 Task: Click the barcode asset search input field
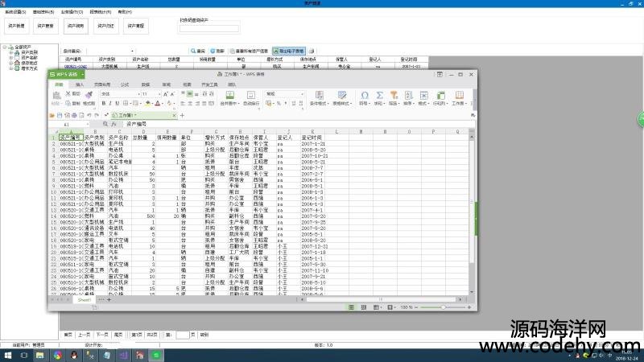[x=208, y=29]
